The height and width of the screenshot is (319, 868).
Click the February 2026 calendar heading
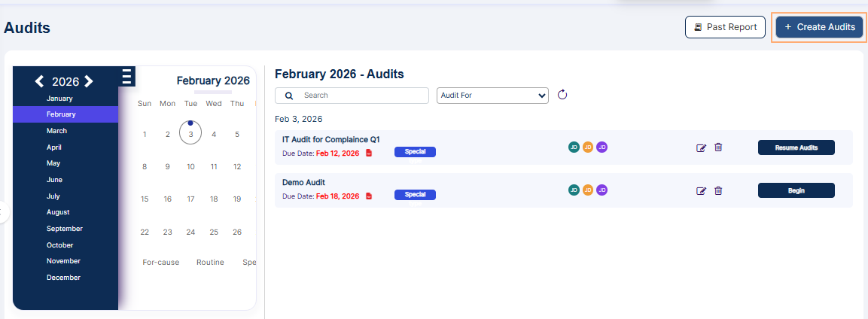pos(213,81)
